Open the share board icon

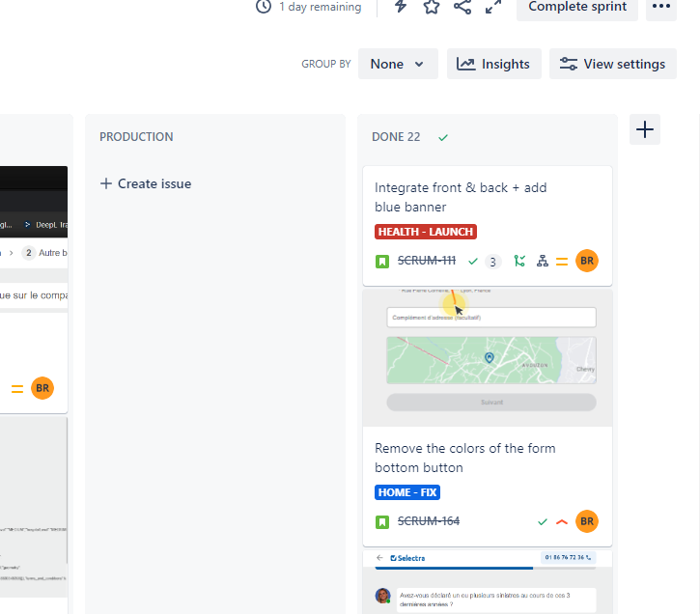pyautogui.click(x=462, y=6)
